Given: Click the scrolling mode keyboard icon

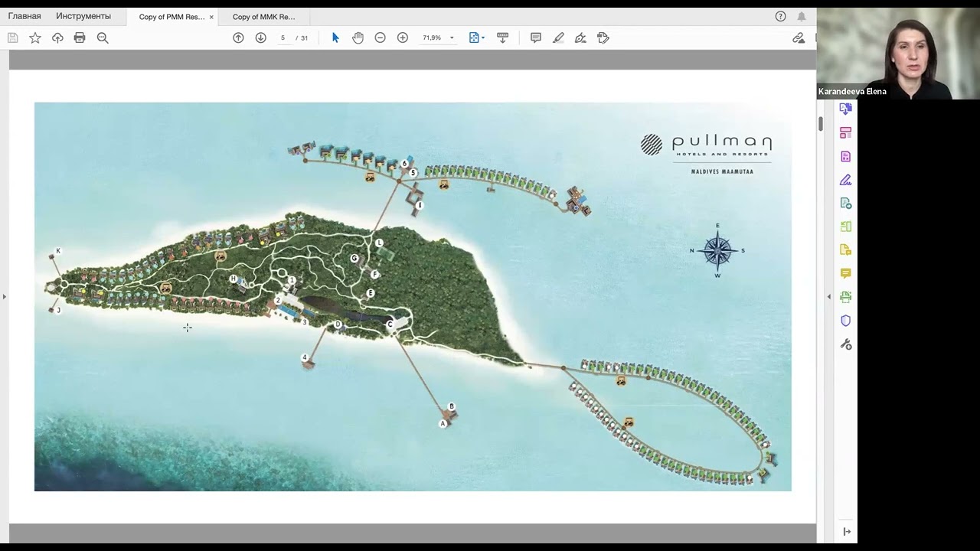Looking at the screenshot, I should 502,37.
